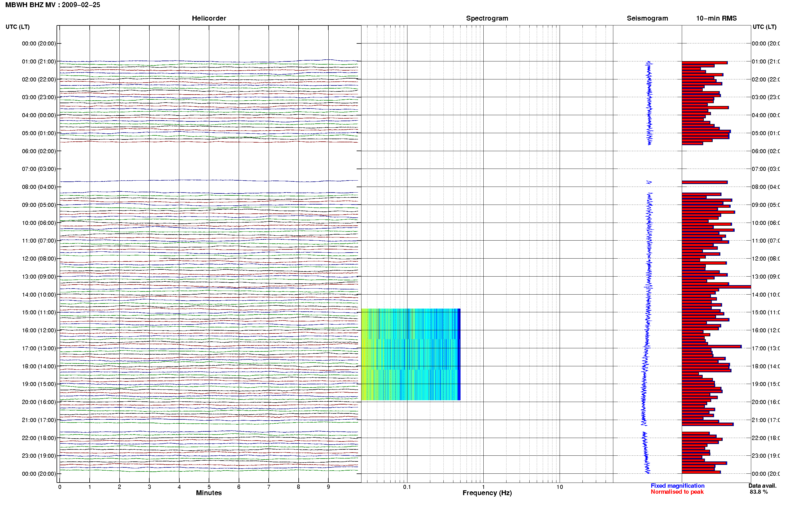Click the longest RMS bar near 13:30
This screenshot has width=812, height=508.
[x=716, y=287]
